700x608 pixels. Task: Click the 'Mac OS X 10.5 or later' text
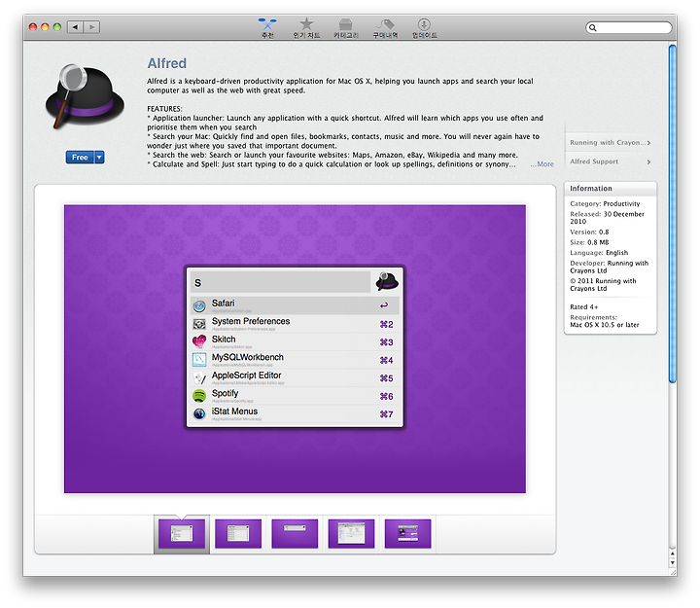pyautogui.click(x=605, y=325)
